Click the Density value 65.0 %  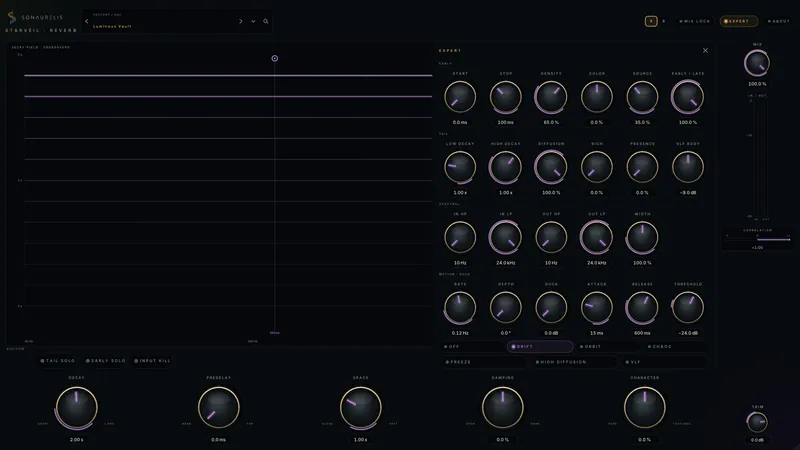[x=551, y=122]
